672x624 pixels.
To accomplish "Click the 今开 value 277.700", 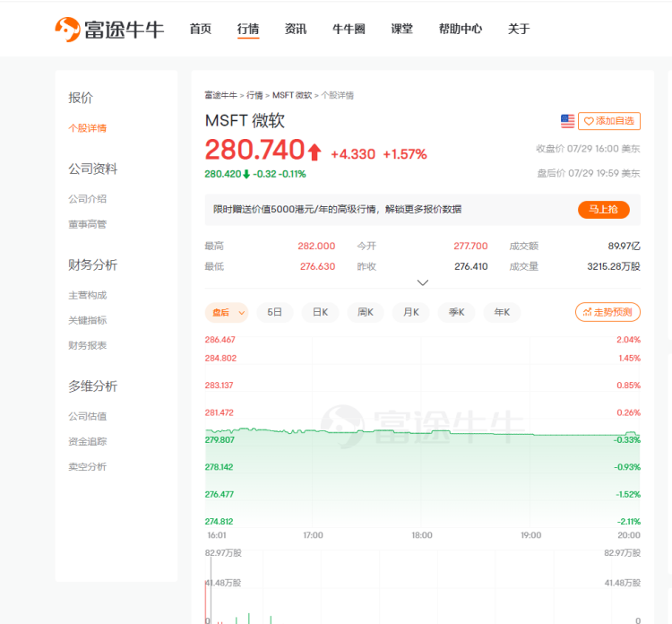I will coord(470,246).
